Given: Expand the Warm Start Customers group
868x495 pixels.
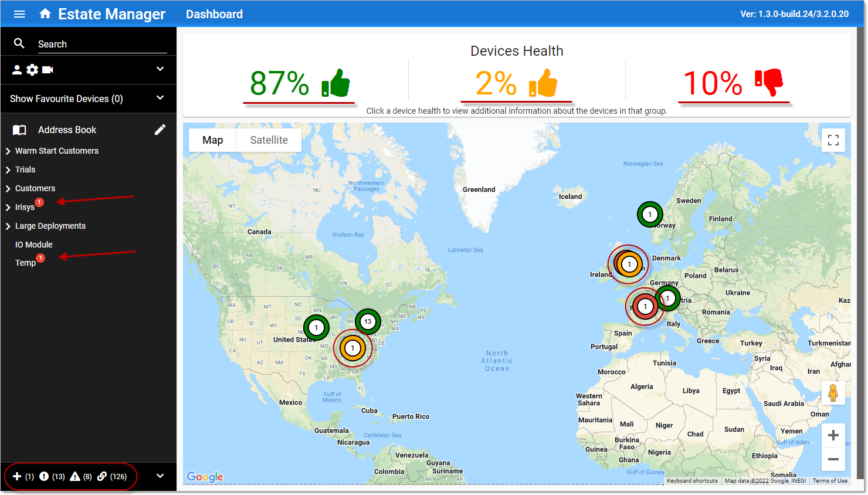Looking at the screenshot, I should click(8, 151).
